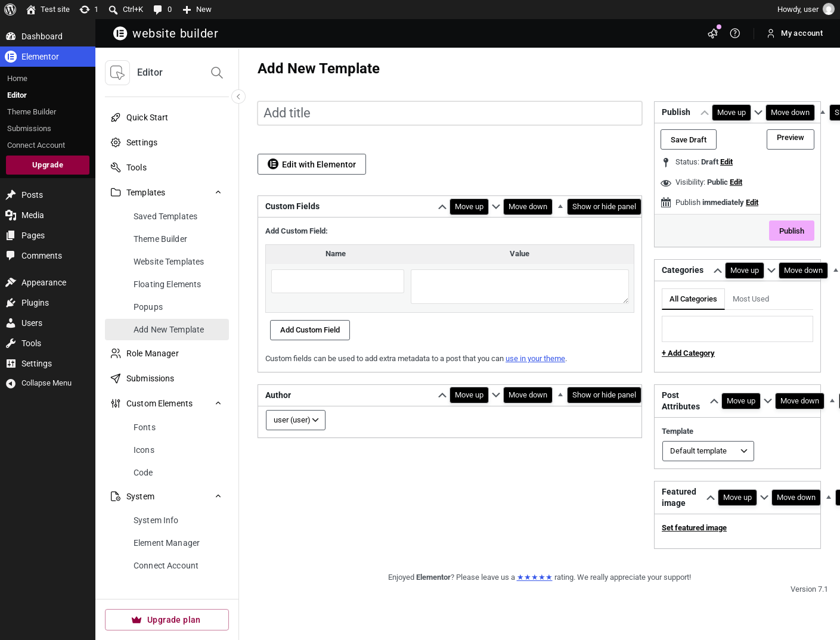The width and height of the screenshot is (840, 640).
Task: Collapse the Templates section chevron
Action: pyautogui.click(x=218, y=192)
